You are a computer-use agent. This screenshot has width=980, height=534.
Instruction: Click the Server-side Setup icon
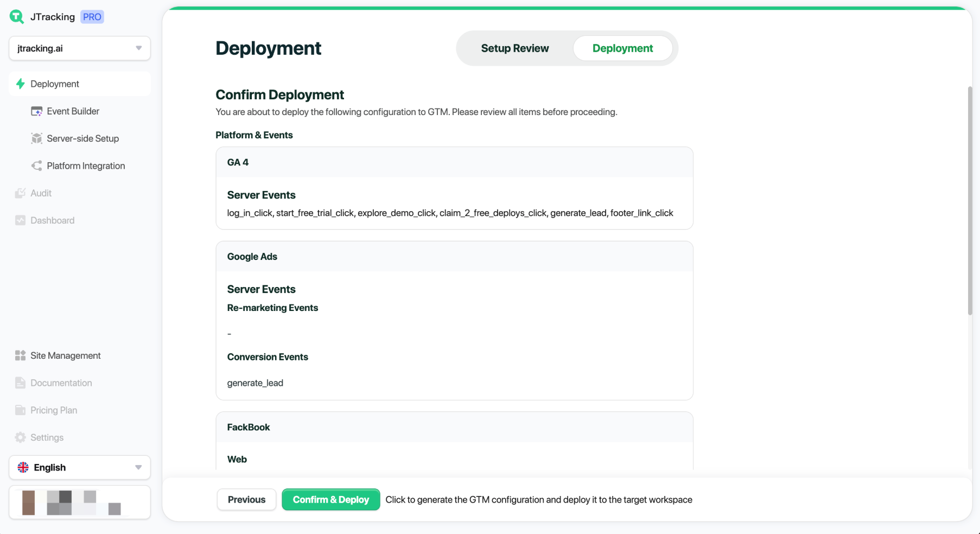(36, 138)
